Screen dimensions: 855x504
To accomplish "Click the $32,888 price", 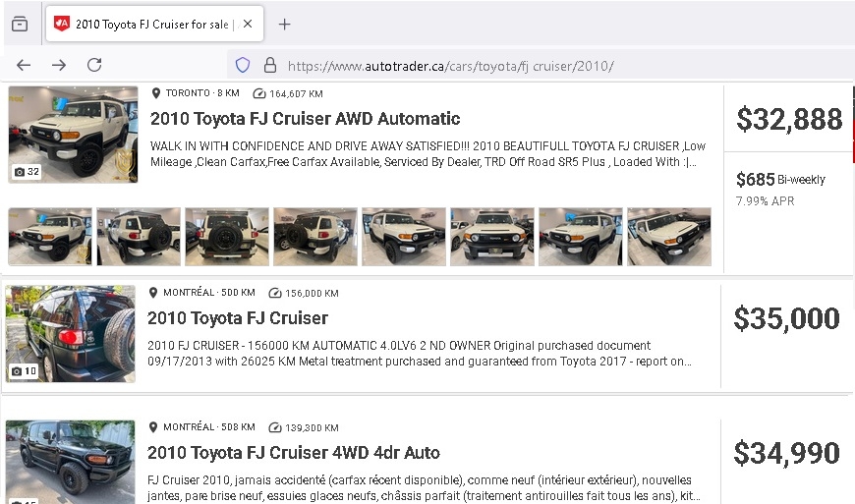I will (789, 119).
